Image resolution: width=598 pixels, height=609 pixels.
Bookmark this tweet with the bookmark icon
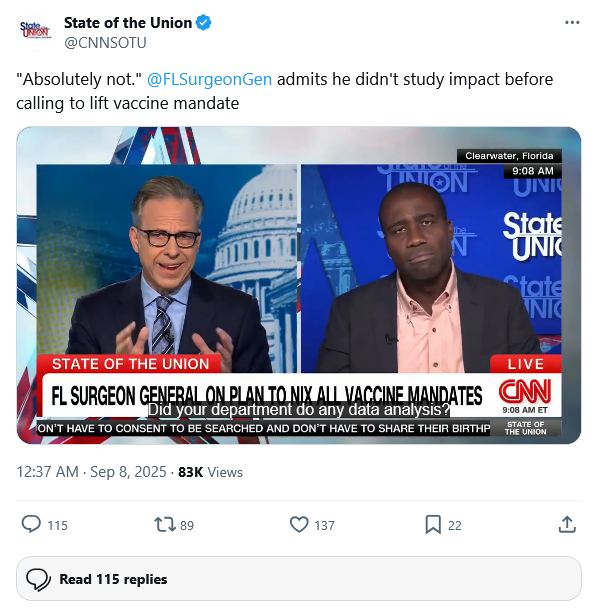[x=433, y=525]
